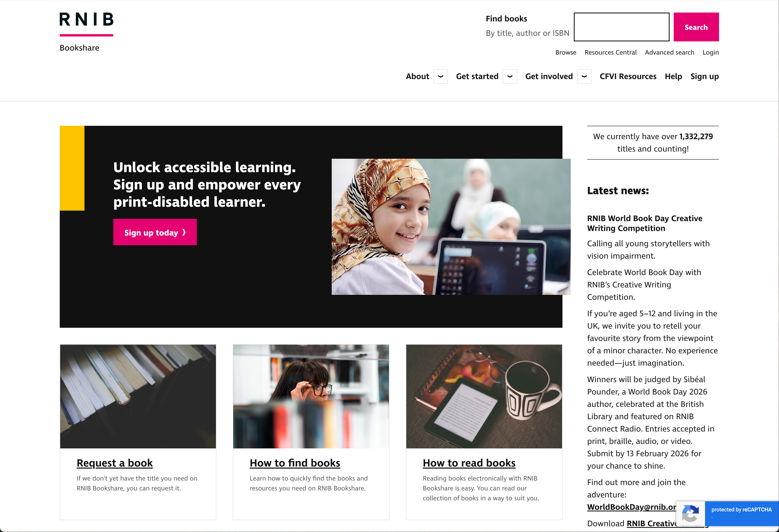Screen dimensions: 779x532
Task: Expand the About submenu chevron
Action: [x=440, y=76]
